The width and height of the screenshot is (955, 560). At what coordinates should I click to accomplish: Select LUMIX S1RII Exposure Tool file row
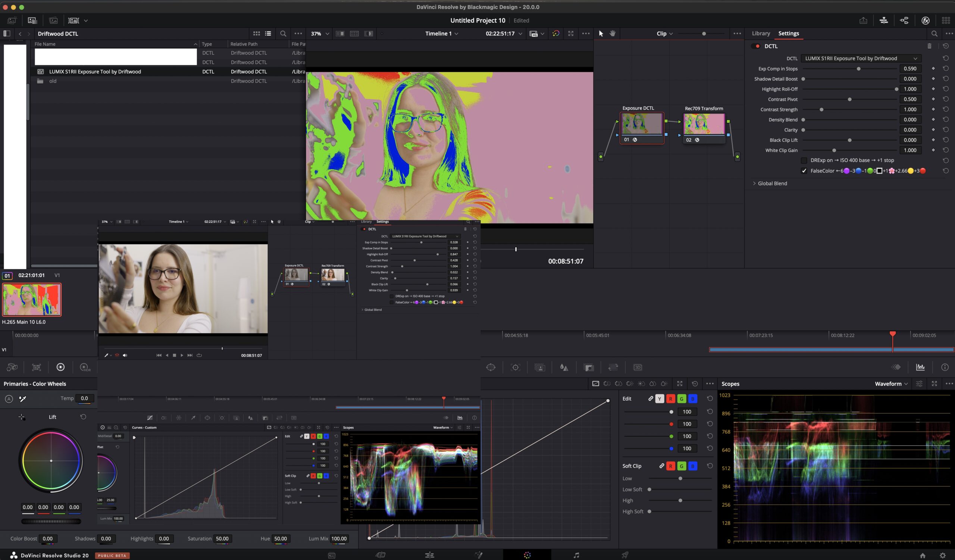point(168,72)
